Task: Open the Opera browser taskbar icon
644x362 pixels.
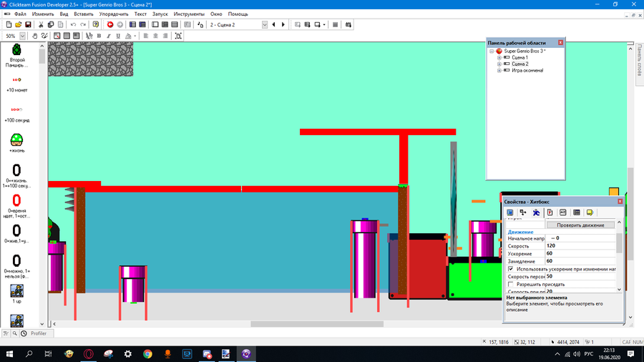Action: [x=88, y=354]
